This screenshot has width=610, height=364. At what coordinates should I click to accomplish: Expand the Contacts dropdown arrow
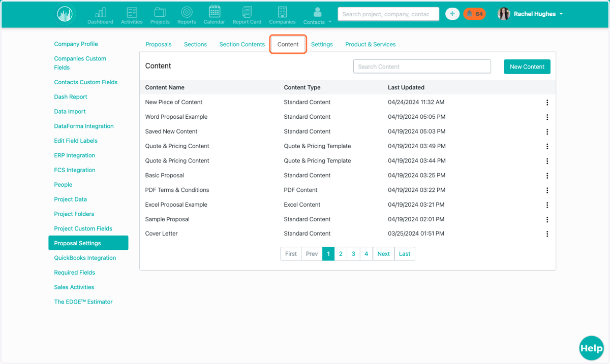[x=330, y=22]
